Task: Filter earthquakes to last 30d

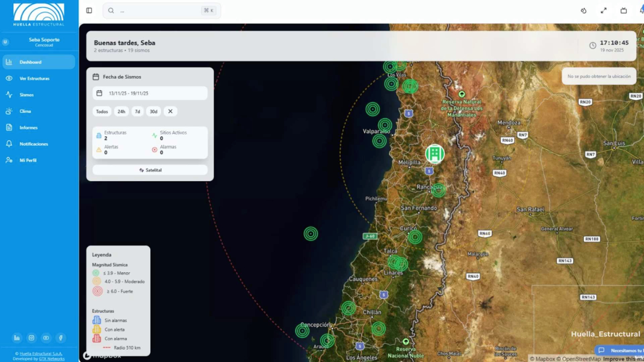Action: [153, 112]
